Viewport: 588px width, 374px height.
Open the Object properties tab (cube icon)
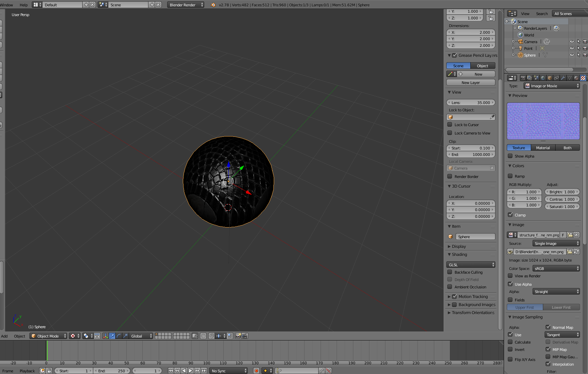click(550, 78)
